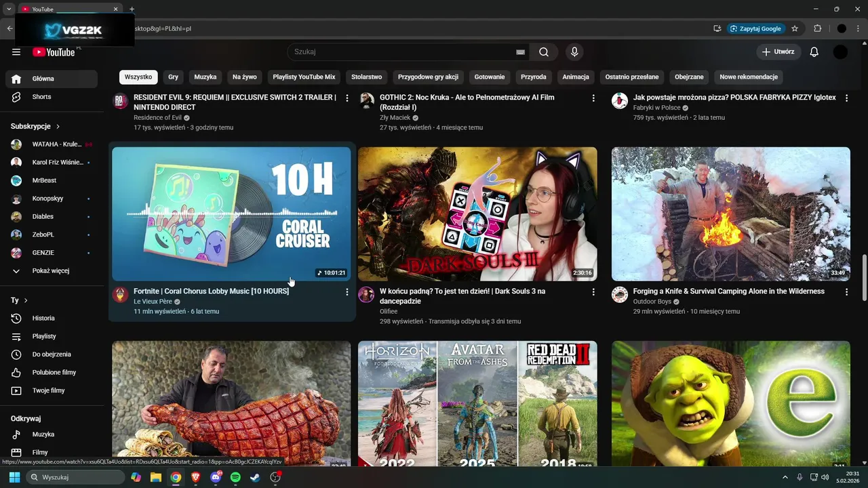Image resolution: width=868 pixels, height=488 pixels.
Task: Open the Residence of Evil channel link
Action: (x=157, y=118)
